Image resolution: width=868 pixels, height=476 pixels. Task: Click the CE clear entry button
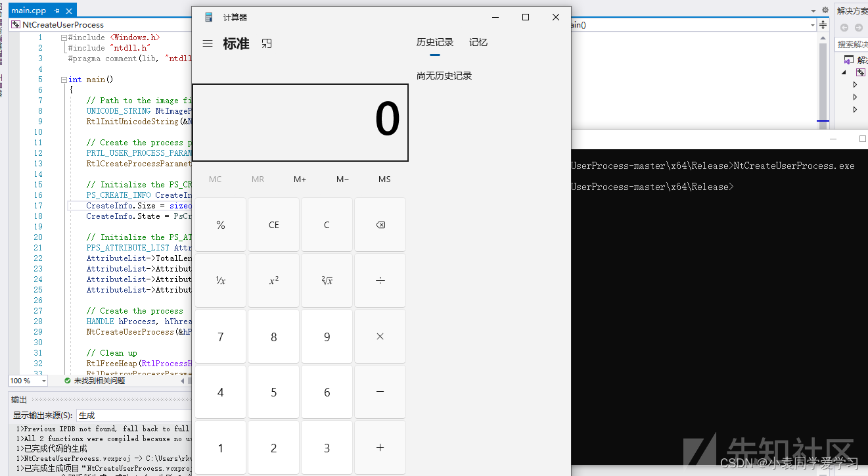(x=274, y=225)
